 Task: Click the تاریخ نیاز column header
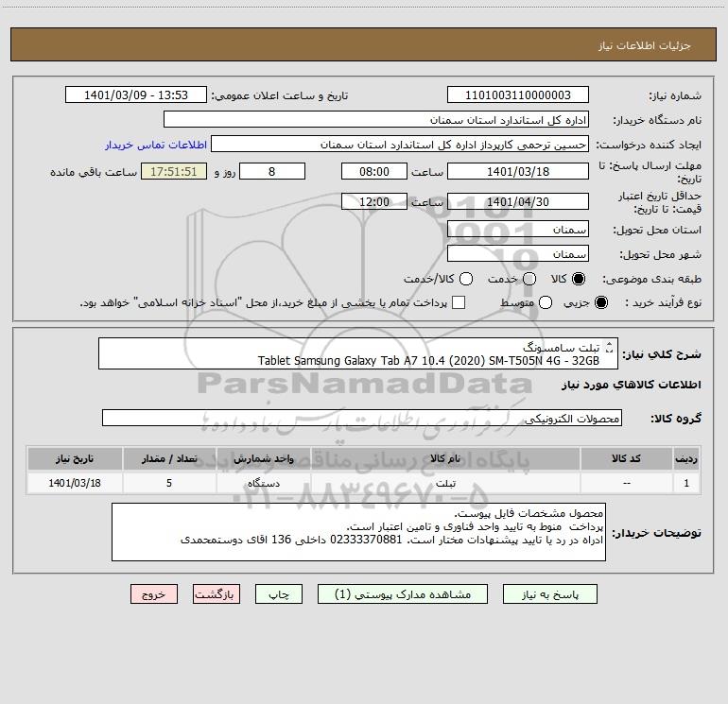point(75,458)
